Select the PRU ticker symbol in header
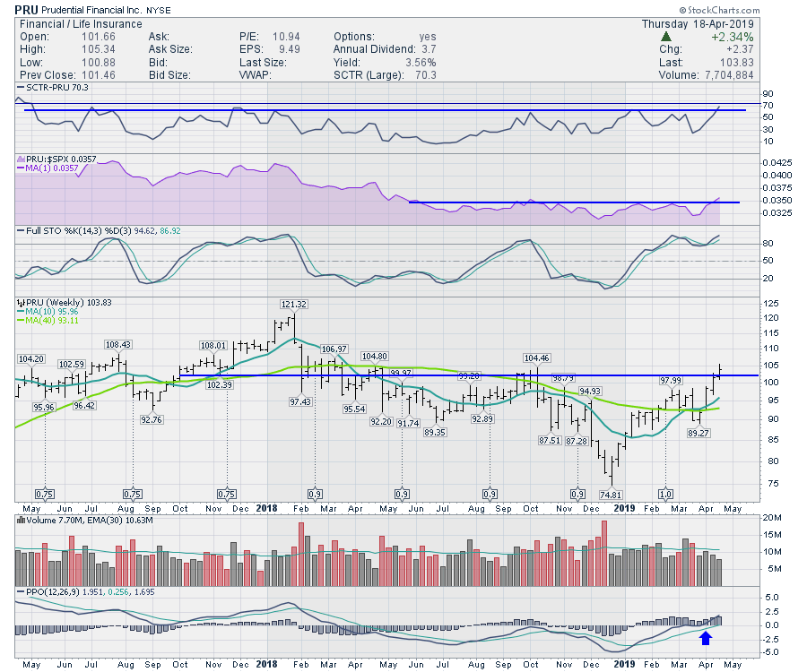This screenshot has height=672, width=807. coord(26,10)
